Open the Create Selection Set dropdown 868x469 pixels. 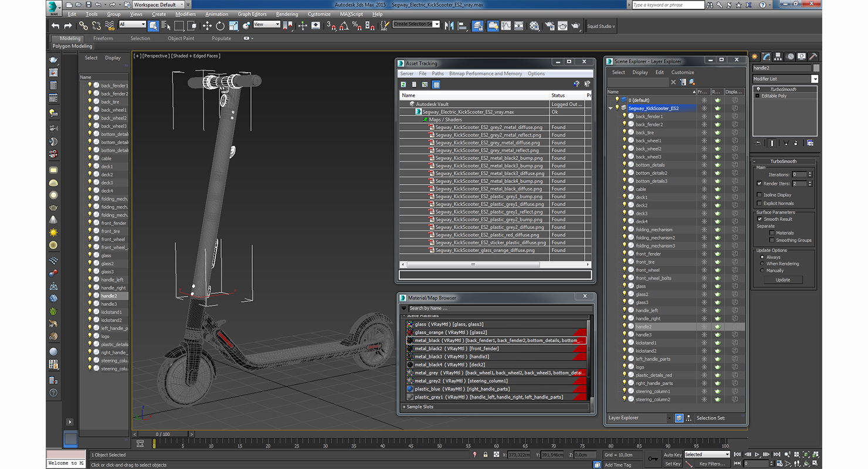coord(437,25)
